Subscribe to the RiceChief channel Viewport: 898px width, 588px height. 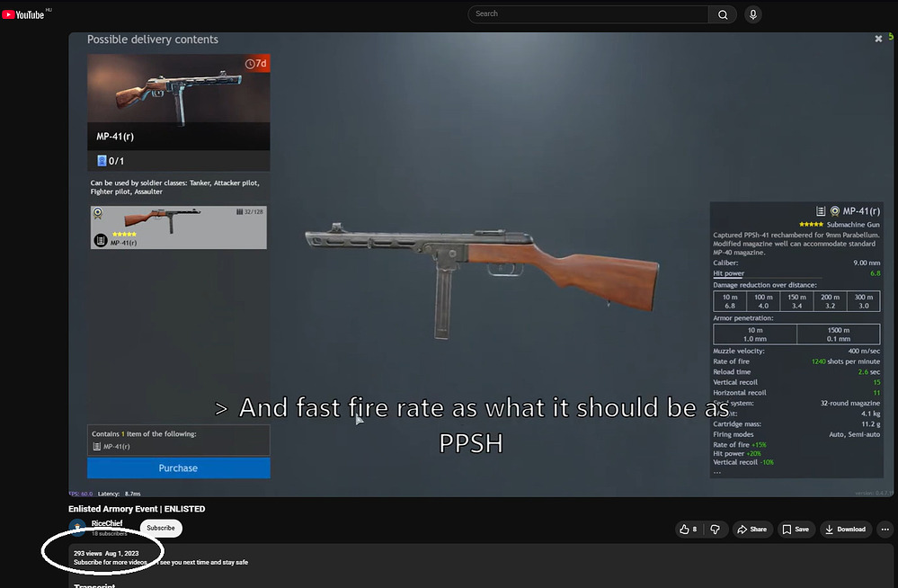tap(161, 528)
